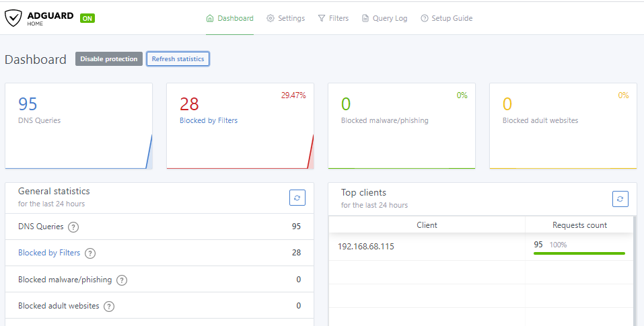Click the Dashboard house icon
Viewport: 644px width, 326px height.
[x=210, y=18]
